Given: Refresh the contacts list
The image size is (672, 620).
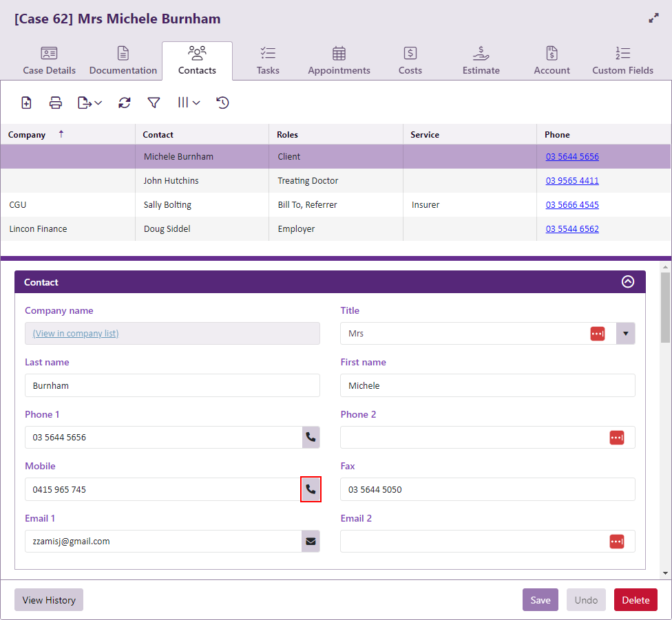Looking at the screenshot, I should click(124, 103).
